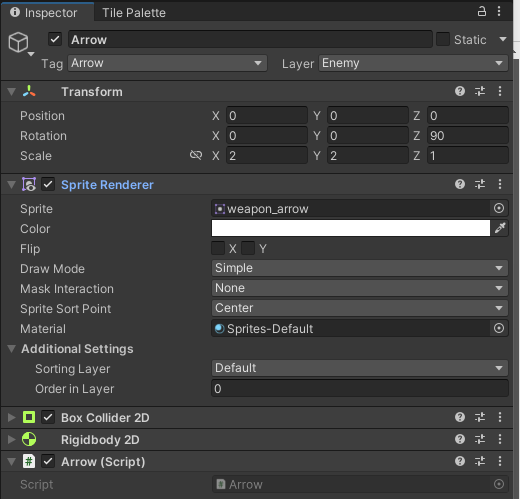Open Rigidbody 2D presets icon
The width and height of the screenshot is (520, 499).
point(480,439)
